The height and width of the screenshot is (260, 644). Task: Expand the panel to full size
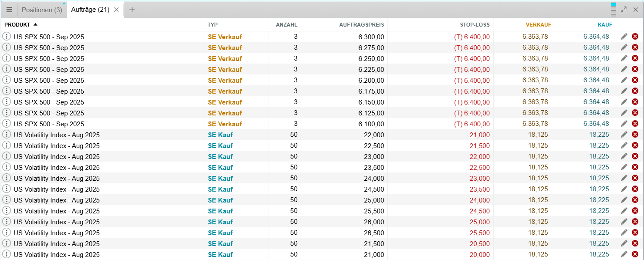624,9
